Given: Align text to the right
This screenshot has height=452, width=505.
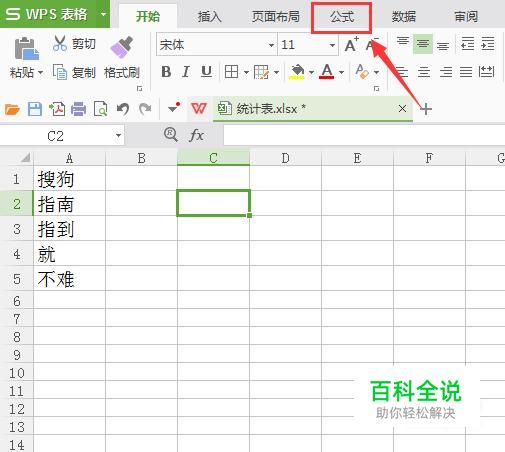Looking at the screenshot, I should pyautogui.click(x=446, y=72).
